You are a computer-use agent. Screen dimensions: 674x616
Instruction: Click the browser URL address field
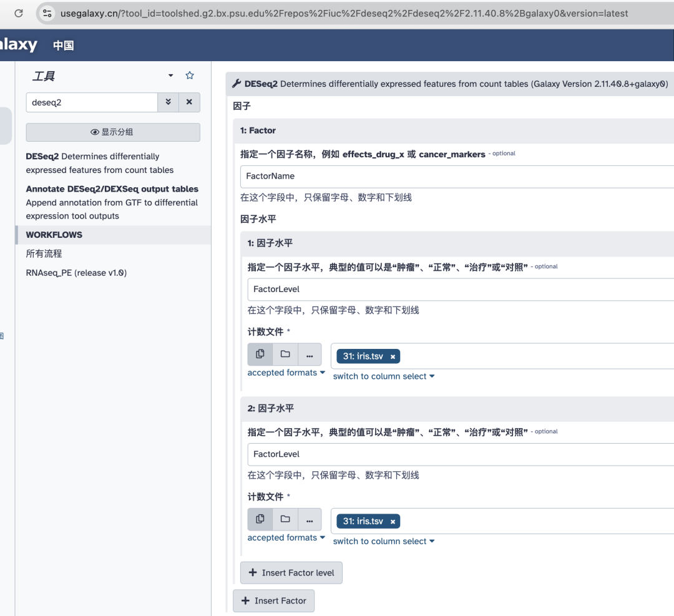coord(344,13)
